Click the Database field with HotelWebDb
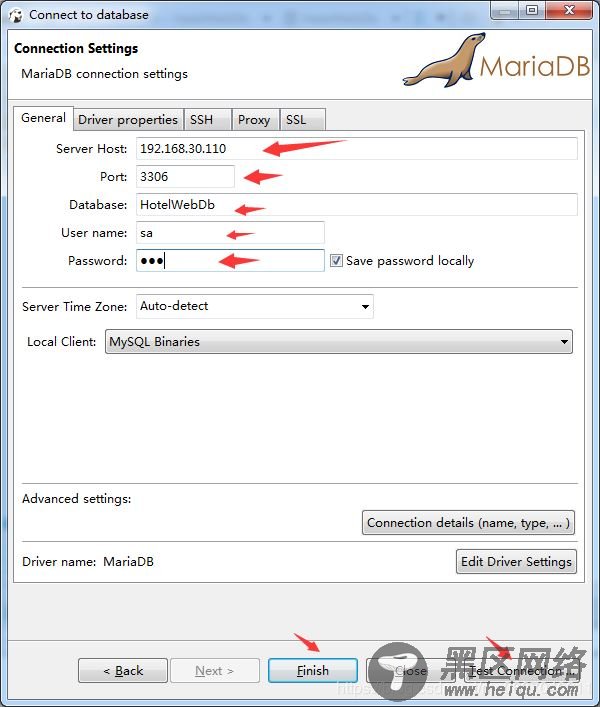Screen dimensions: 600x707 tap(357, 205)
